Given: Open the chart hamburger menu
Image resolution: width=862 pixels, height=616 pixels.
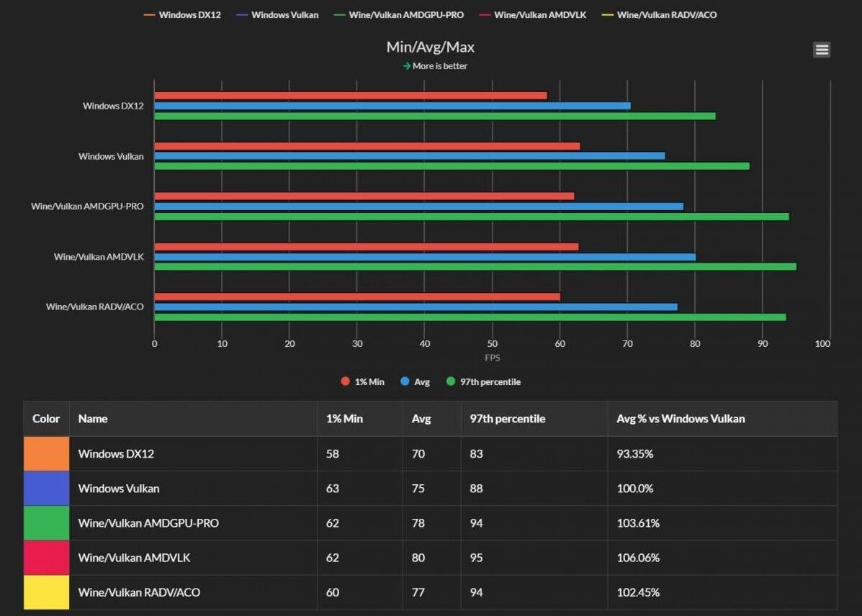Looking at the screenshot, I should [x=822, y=50].
